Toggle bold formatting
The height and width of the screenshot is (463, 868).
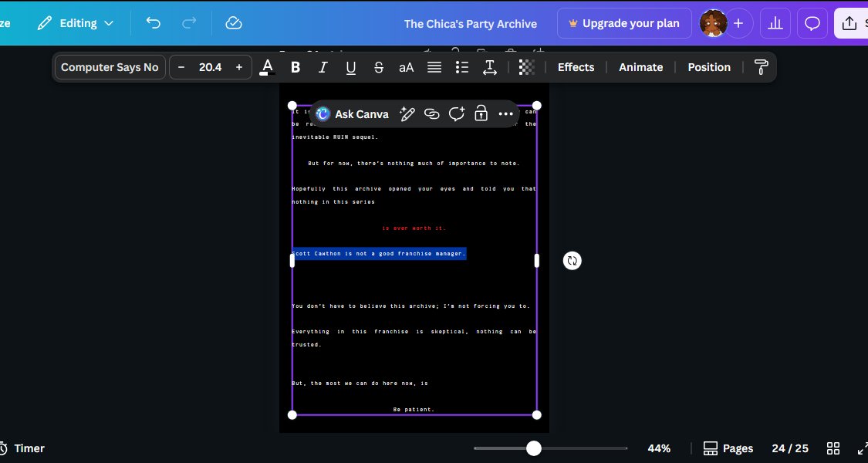(296, 67)
